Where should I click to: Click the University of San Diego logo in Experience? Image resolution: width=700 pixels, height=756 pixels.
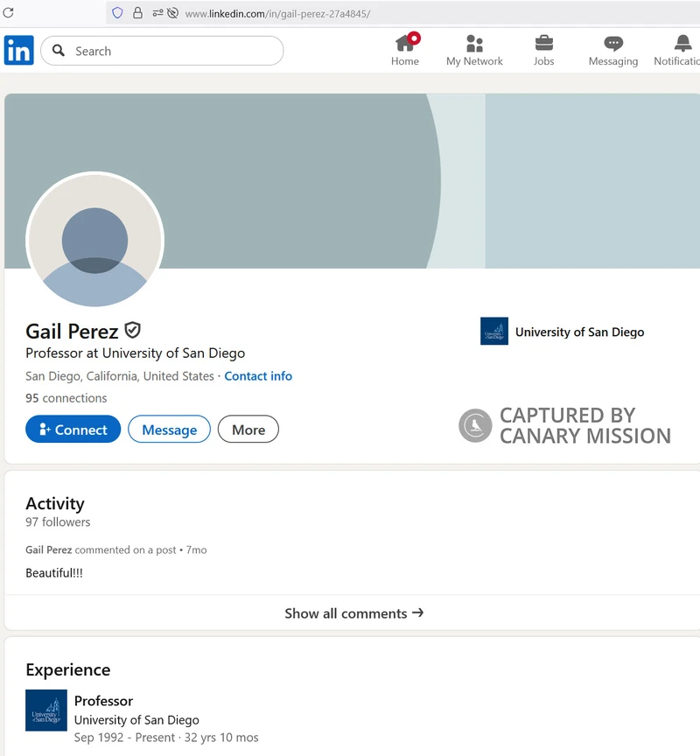click(x=46, y=710)
